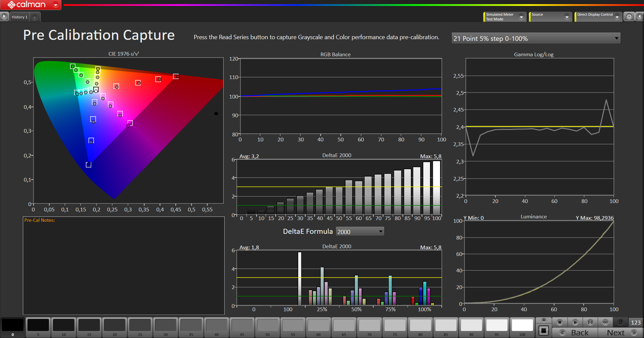Toggle the pattern window square button
The width and height of the screenshot is (644, 338).
[543, 331]
